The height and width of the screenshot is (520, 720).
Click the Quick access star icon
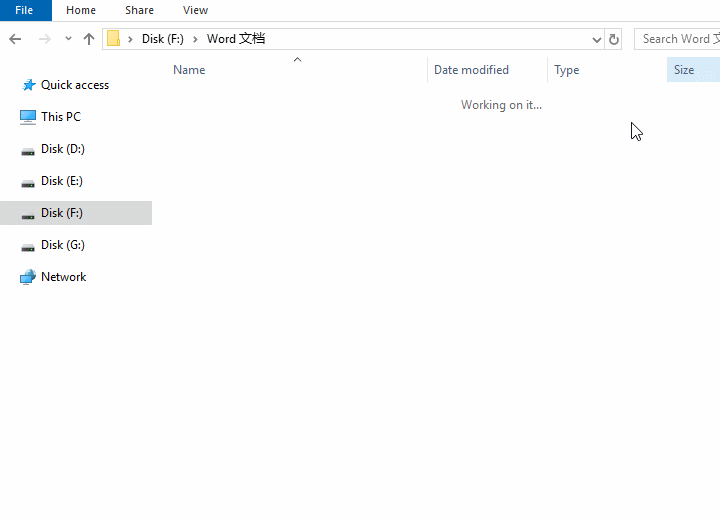[28, 85]
